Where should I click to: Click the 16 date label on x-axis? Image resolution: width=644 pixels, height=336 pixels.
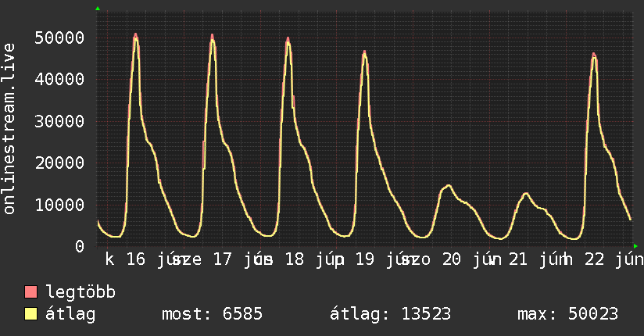click(x=136, y=259)
